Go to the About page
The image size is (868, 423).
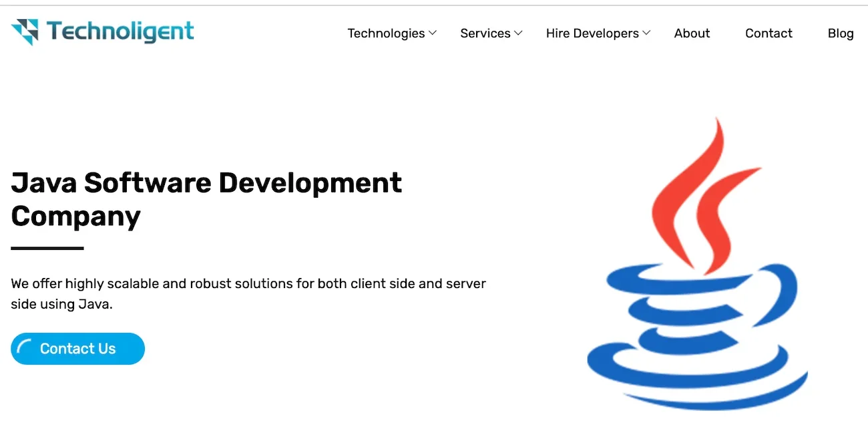(x=692, y=33)
